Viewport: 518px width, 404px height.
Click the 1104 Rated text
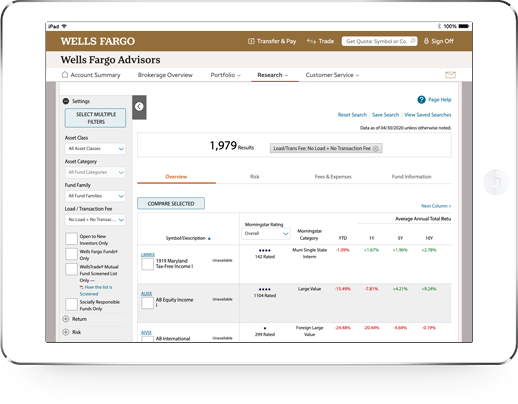(265, 295)
